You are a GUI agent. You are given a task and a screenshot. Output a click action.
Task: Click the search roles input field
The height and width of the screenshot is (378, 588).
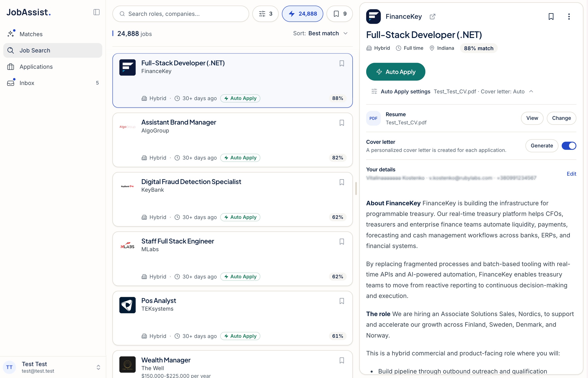coord(181,14)
